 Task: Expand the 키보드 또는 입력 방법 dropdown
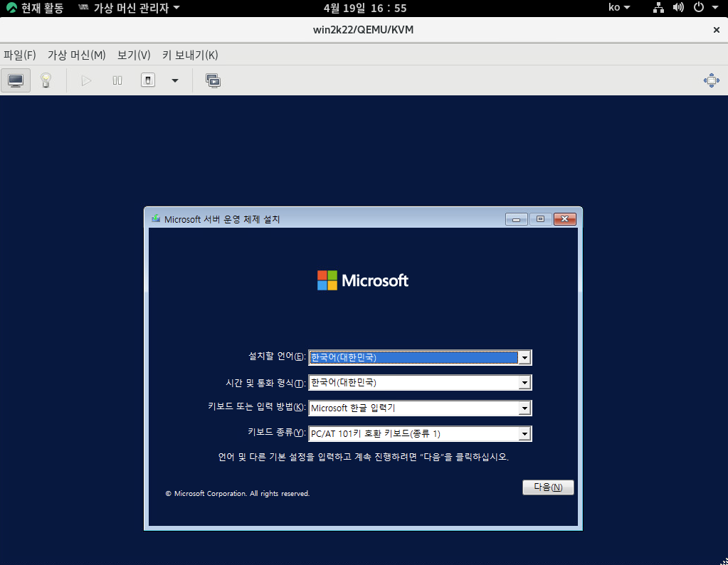point(524,408)
